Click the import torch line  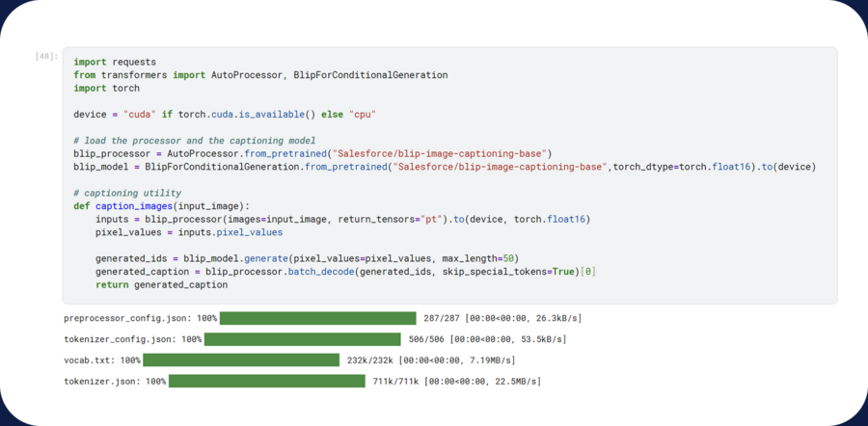(106, 88)
